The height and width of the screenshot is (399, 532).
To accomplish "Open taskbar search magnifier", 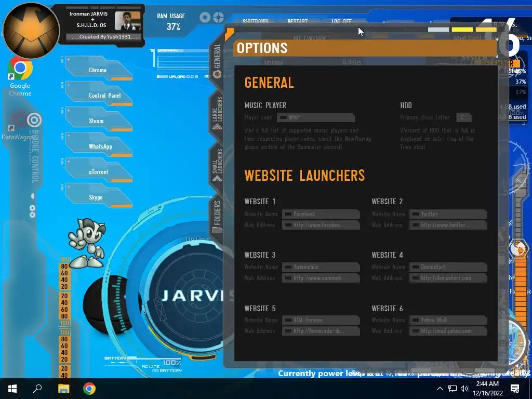I will coord(37,389).
